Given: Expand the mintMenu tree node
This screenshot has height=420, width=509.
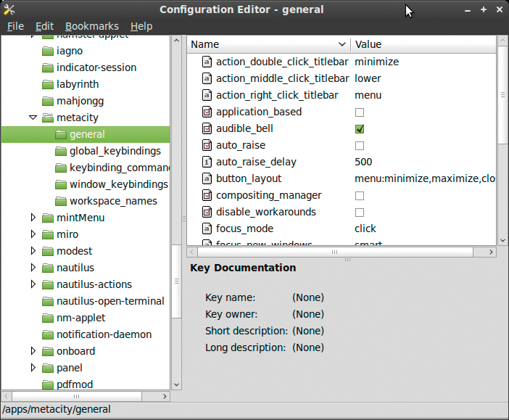Looking at the screenshot, I should click(33, 218).
